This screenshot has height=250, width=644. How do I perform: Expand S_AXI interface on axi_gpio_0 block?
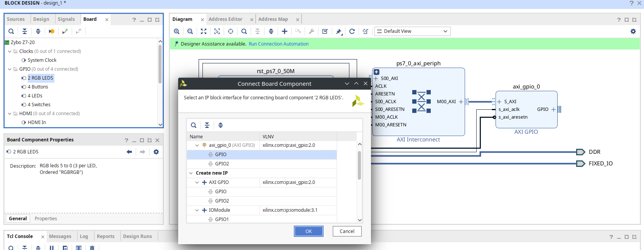click(499, 102)
